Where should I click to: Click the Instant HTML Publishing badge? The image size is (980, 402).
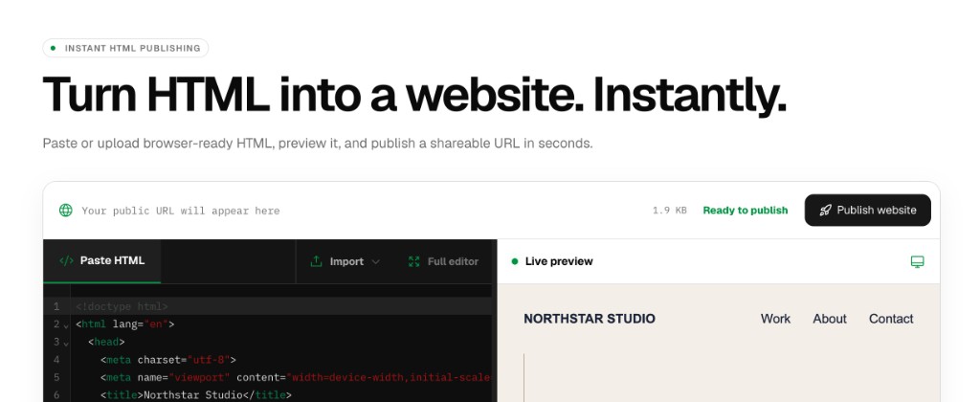point(125,48)
